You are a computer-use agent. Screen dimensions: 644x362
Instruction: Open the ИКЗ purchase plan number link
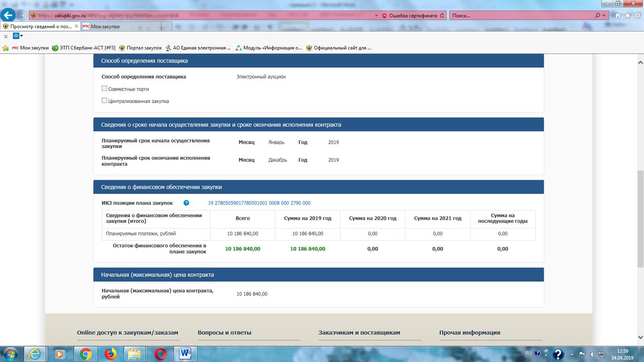pyautogui.click(x=259, y=203)
